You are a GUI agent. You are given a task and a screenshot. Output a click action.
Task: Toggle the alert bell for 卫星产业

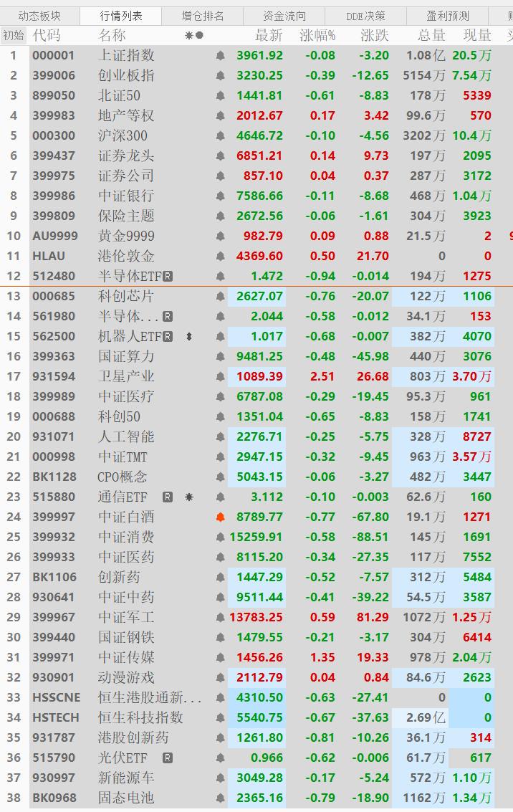pyautogui.click(x=221, y=376)
